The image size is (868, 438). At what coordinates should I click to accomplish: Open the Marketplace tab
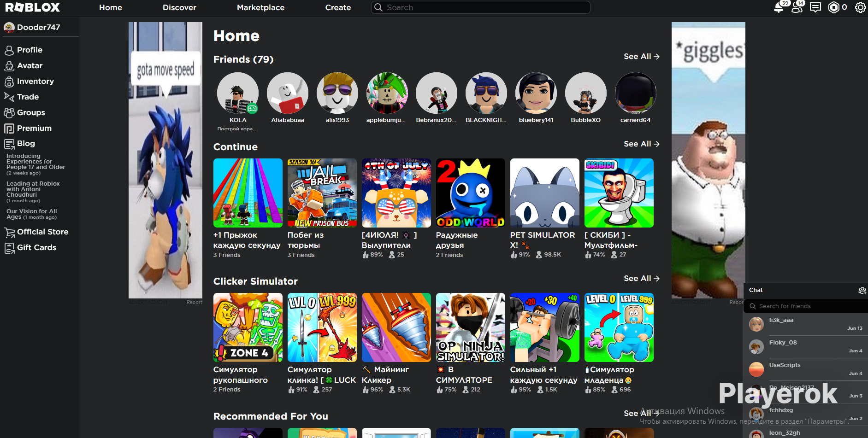[260, 7]
